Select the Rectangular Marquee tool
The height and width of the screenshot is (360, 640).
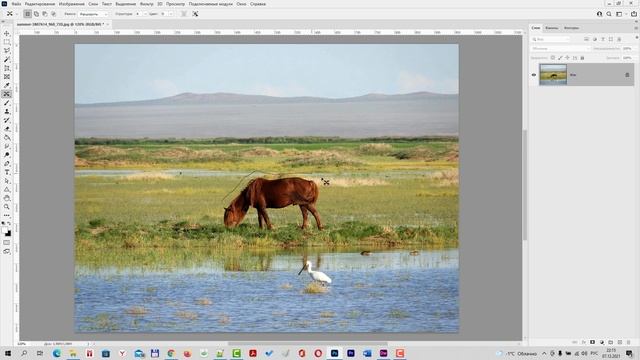point(7,42)
